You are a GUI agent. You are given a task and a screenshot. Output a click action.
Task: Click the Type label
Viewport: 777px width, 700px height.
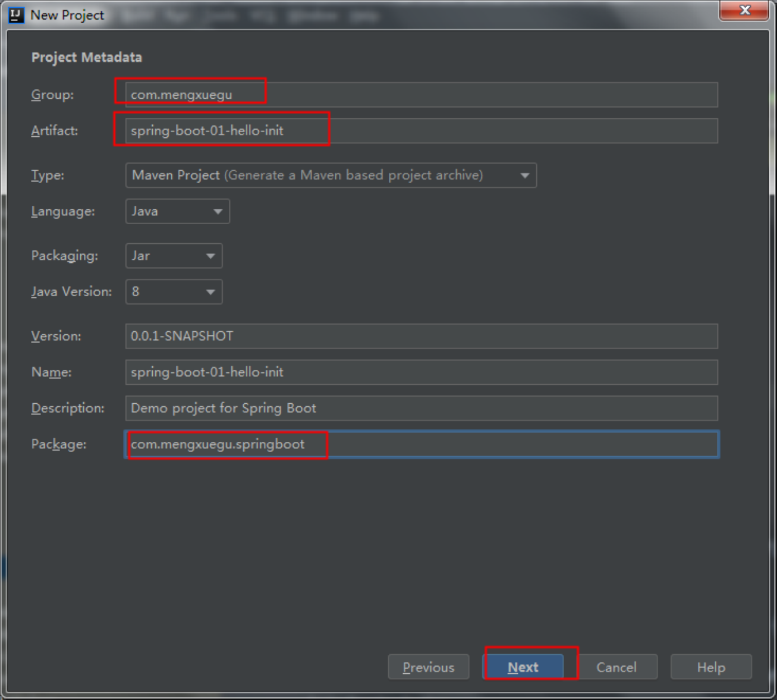click(x=48, y=175)
